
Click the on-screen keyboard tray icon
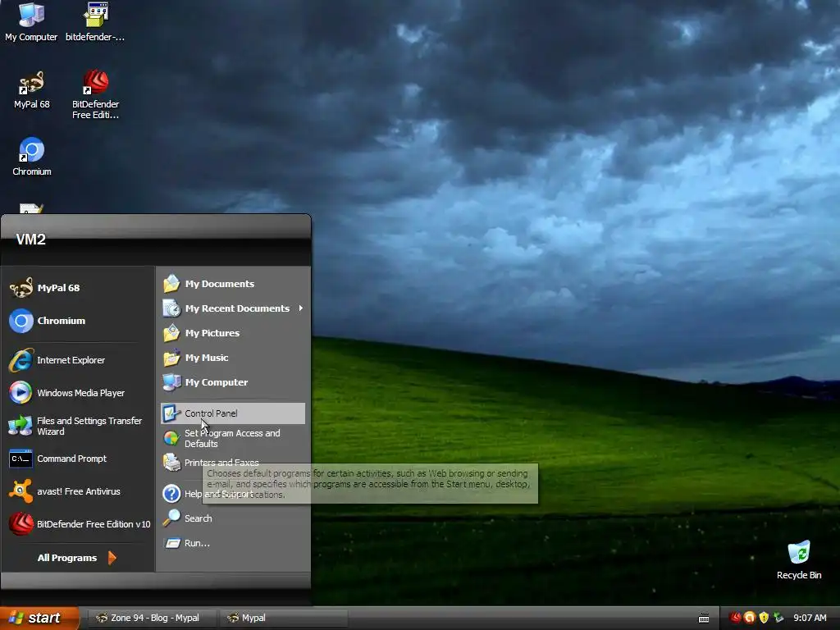point(704,619)
